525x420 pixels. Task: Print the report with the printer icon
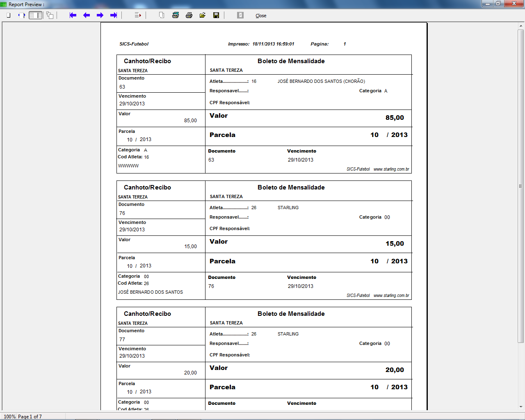click(x=189, y=15)
